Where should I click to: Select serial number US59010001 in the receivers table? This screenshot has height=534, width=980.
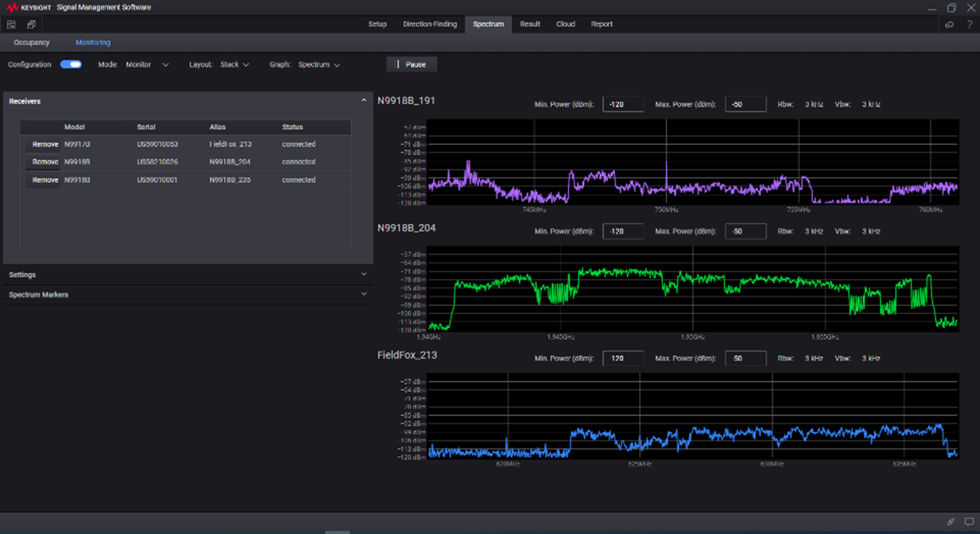[158, 180]
